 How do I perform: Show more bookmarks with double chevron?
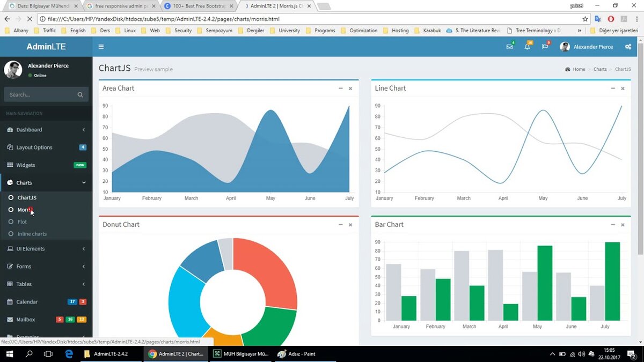(579, 31)
